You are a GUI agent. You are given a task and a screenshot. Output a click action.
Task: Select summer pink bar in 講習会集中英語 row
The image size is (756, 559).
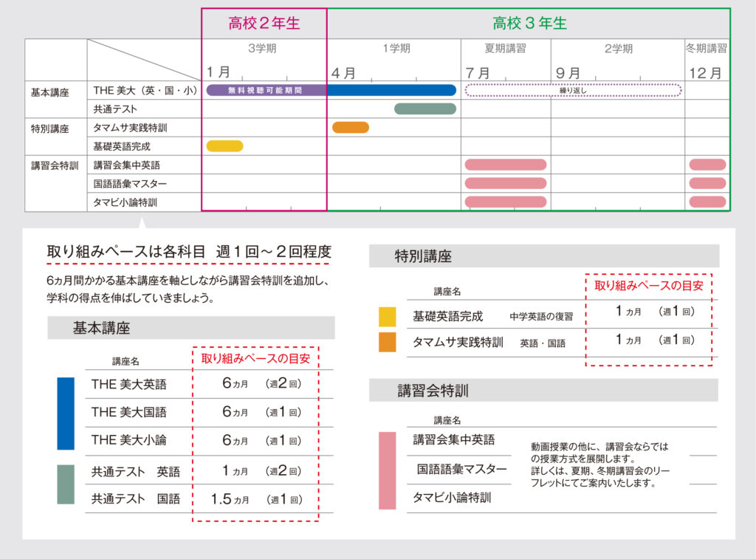click(x=506, y=165)
